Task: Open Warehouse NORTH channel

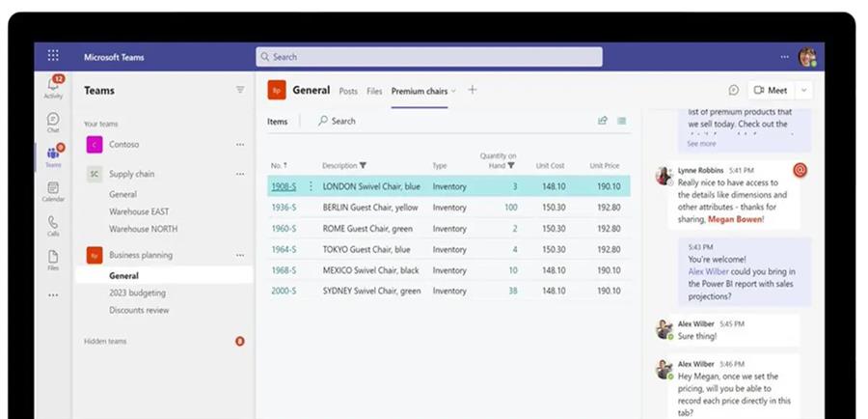Action: (144, 229)
